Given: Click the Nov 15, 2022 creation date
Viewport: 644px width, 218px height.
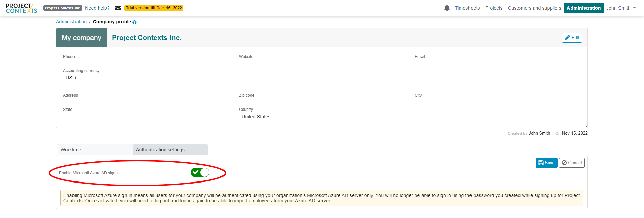Looking at the screenshot, I should coord(575,133).
